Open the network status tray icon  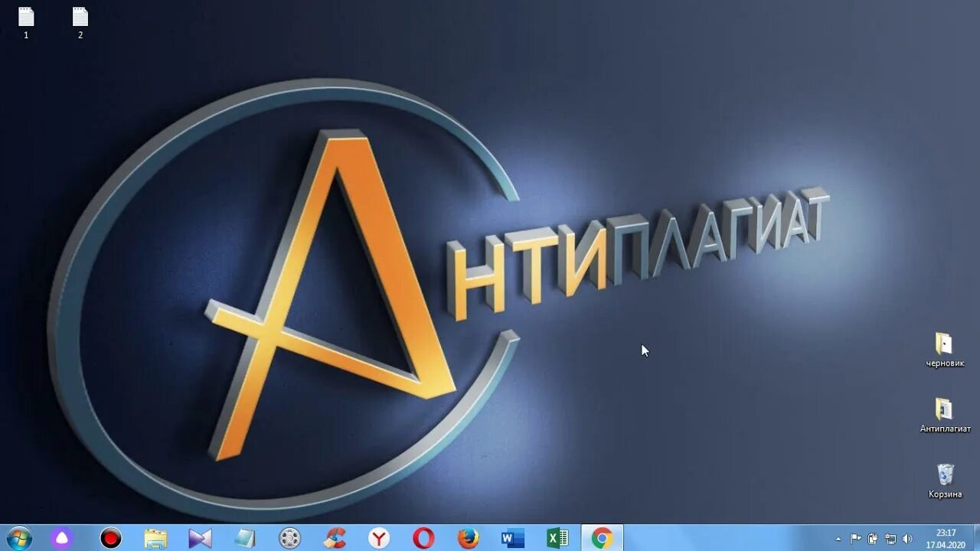[x=890, y=539]
